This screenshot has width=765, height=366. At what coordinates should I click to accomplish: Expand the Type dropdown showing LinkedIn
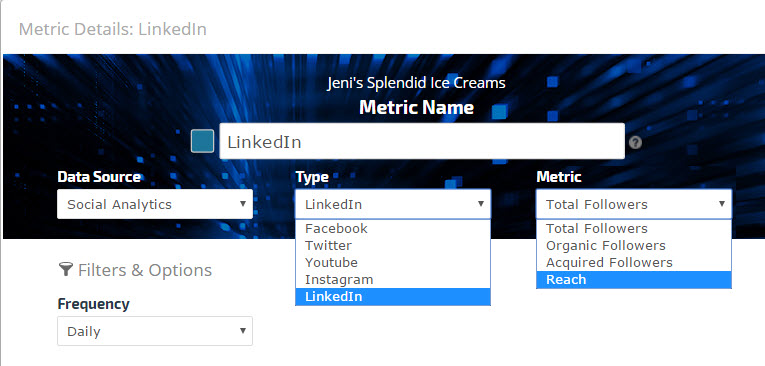(x=393, y=204)
